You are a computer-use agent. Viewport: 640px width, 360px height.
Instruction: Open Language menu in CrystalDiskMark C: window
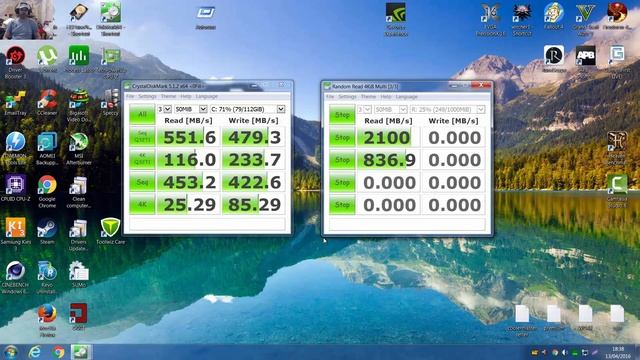coord(207,96)
